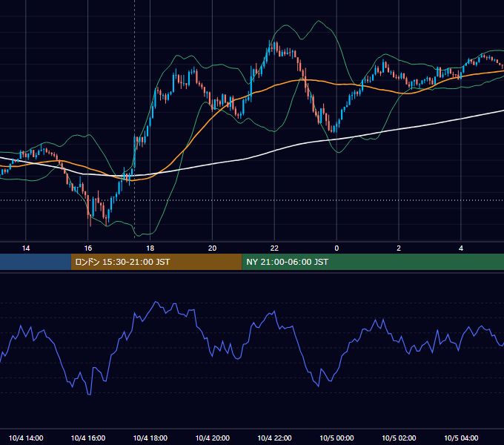Click the 10/4 16:00 date label
Screen dimensions: 504x445
[88, 438]
